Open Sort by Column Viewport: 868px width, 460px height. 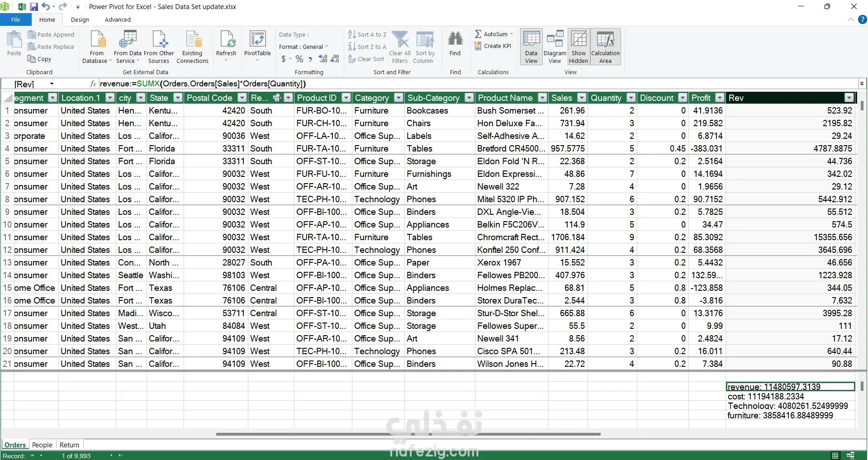[x=425, y=47]
